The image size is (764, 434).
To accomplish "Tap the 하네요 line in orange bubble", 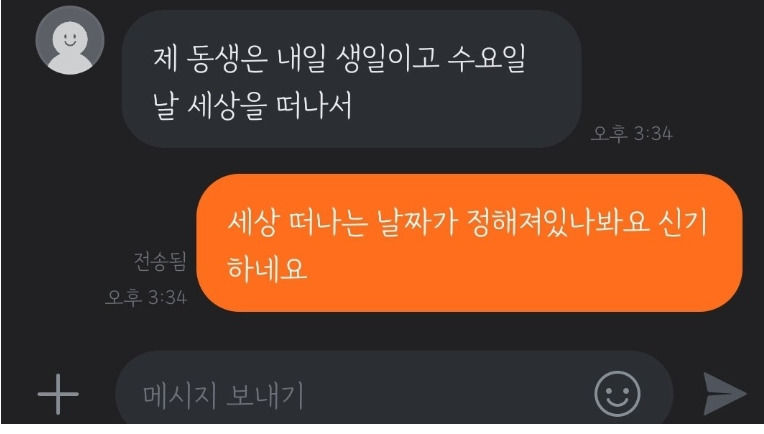I will (267, 269).
